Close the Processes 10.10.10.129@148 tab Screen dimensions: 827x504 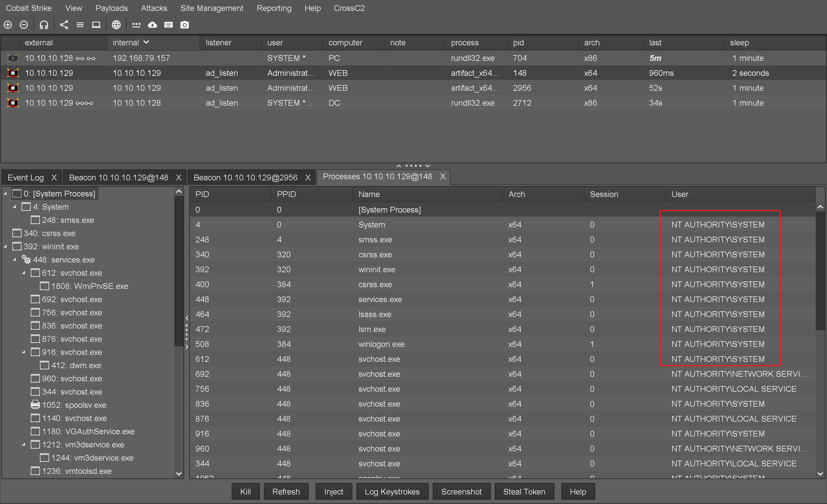click(443, 177)
